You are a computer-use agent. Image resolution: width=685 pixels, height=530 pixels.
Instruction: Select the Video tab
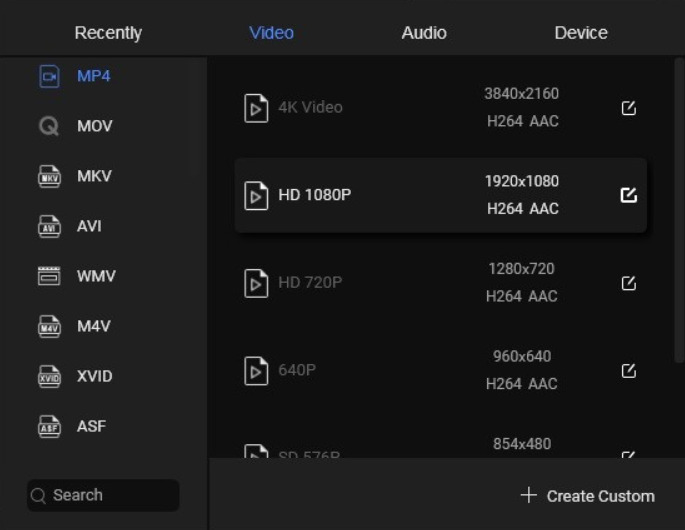pyautogui.click(x=271, y=33)
